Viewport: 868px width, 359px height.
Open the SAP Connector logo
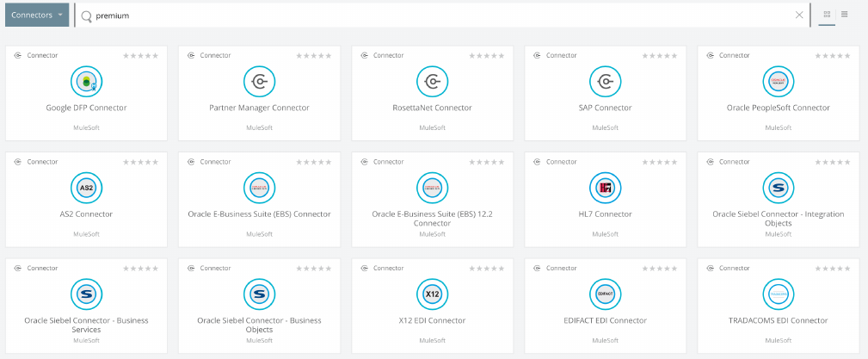pyautogui.click(x=605, y=82)
